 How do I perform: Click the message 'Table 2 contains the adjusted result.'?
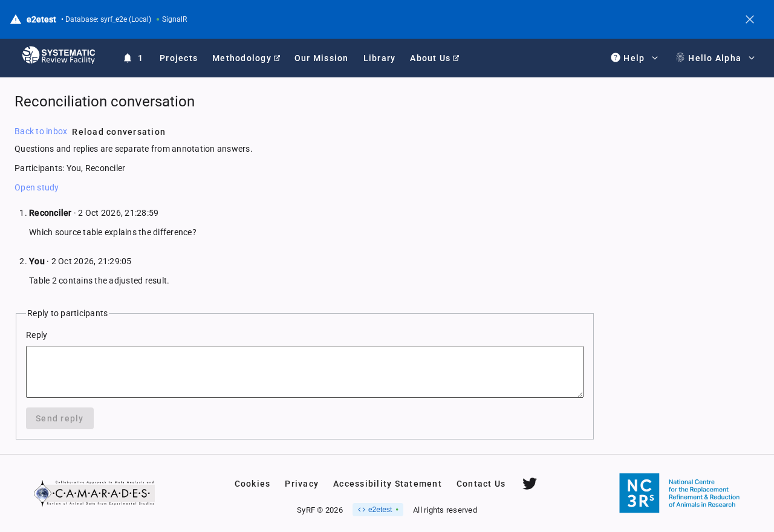99,281
